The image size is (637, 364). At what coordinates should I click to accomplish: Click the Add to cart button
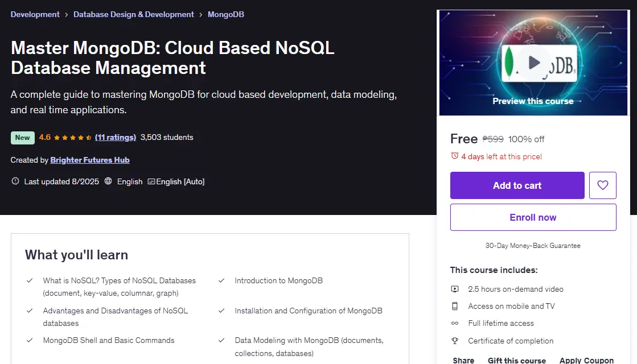(517, 185)
